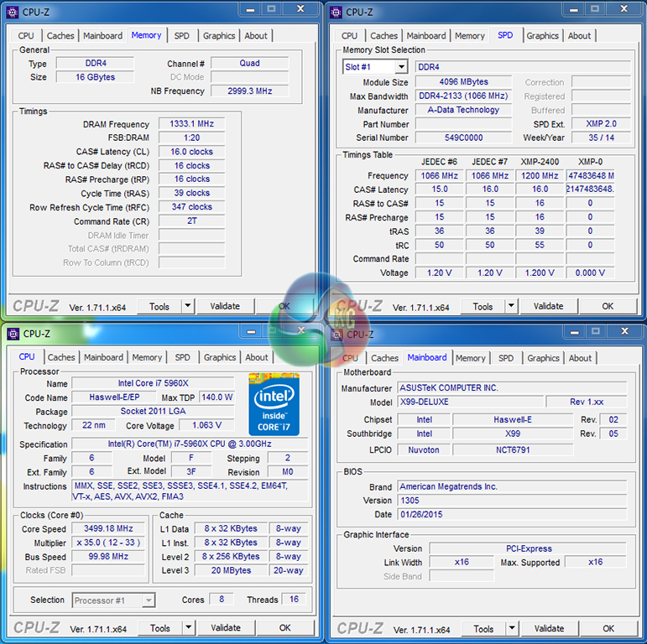The width and height of the screenshot is (647, 644).
Task: Click Validate button in Mainboard window
Action: pyautogui.click(x=549, y=628)
